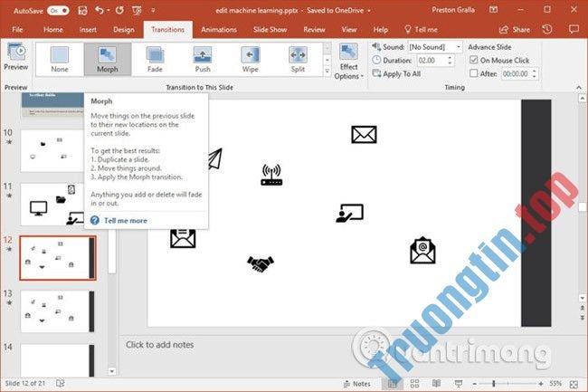Switch to the Design tab
Viewport: 588px width, 392px height.
123,30
